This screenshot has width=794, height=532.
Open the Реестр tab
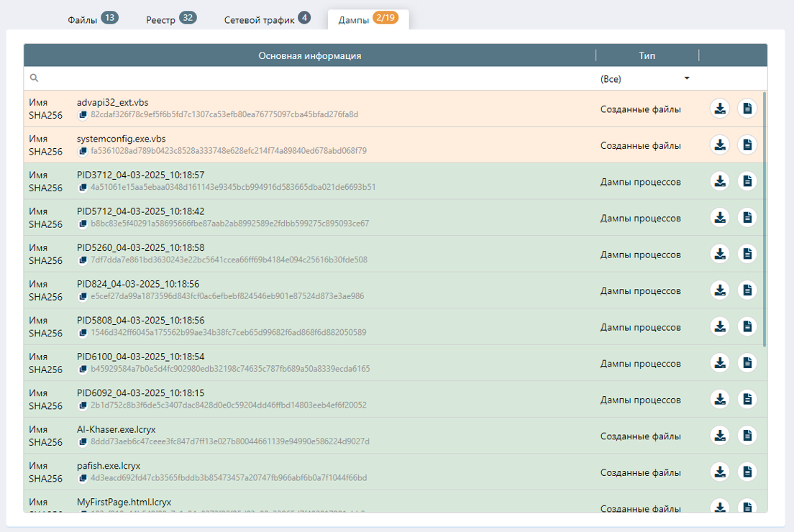[170, 19]
